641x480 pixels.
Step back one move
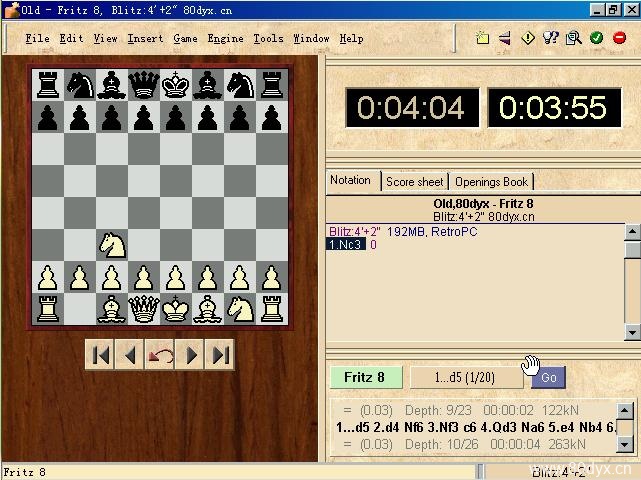tap(129, 354)
